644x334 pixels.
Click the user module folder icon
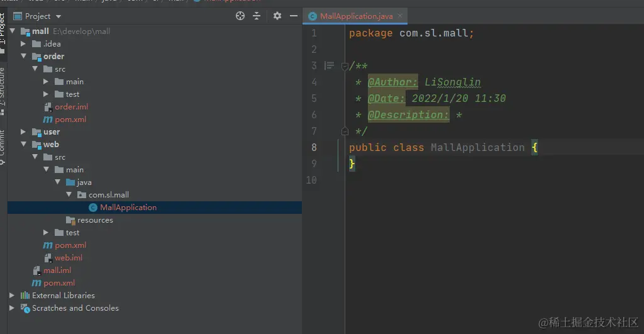tap(36, 132)
